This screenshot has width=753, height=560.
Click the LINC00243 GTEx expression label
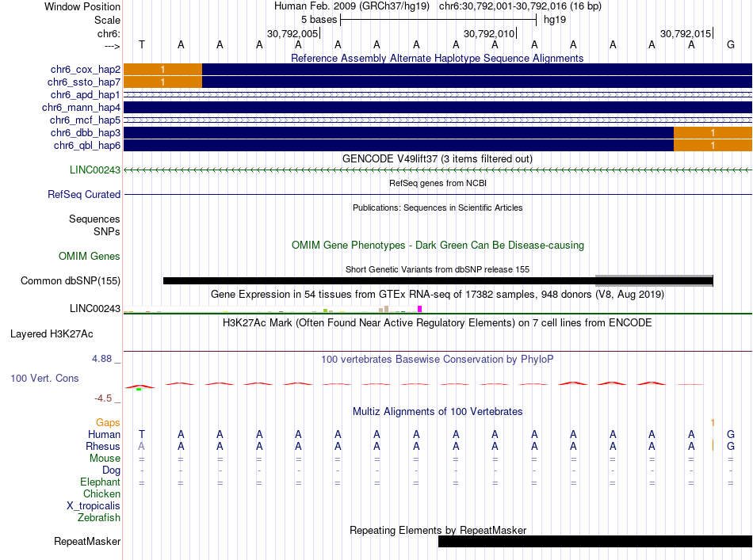(x=95, y=309)
